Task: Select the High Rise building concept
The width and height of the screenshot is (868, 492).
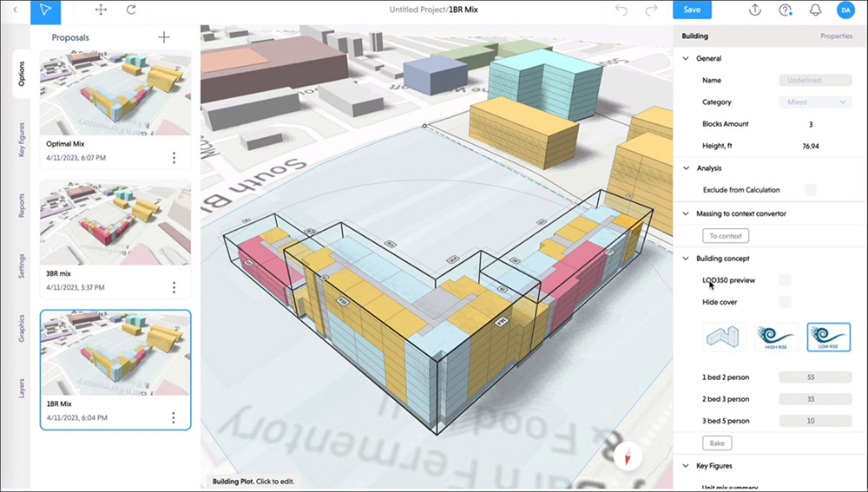Action: tap(774, 337)
